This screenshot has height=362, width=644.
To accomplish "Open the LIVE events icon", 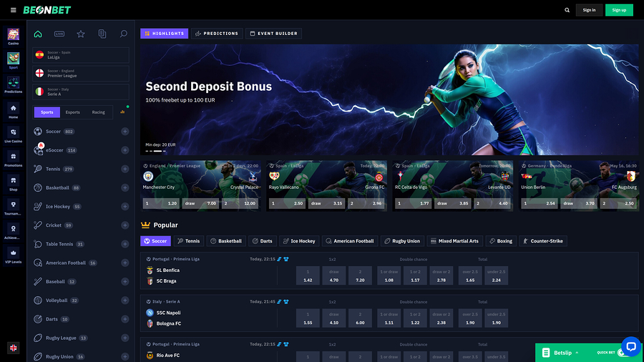I will (x=59, y=34).
